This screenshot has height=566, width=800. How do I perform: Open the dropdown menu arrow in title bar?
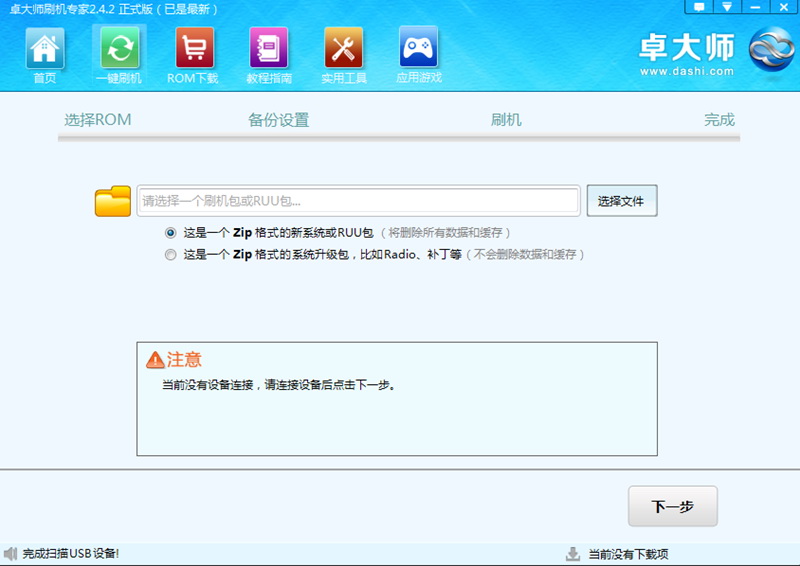(x=727, y=7)
